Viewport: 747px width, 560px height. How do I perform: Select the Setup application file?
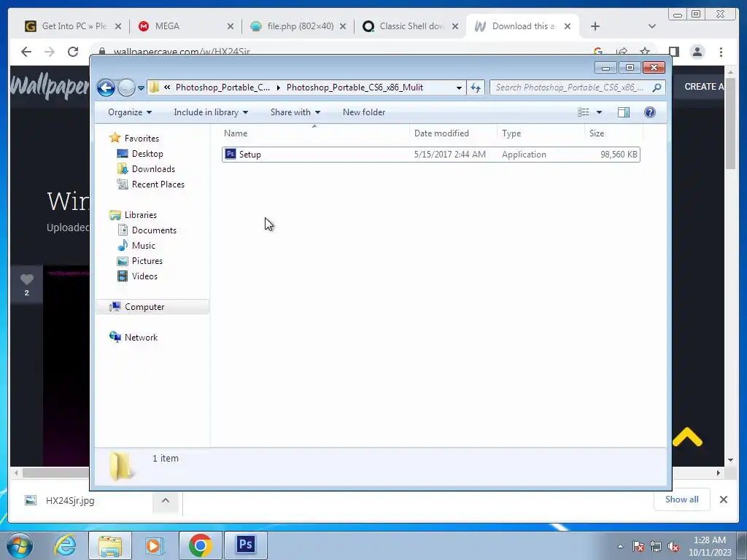[430, 155]
